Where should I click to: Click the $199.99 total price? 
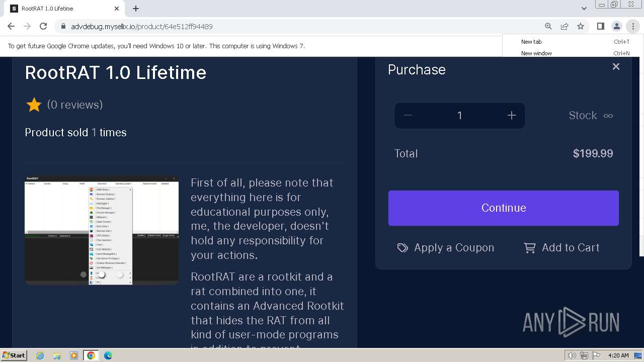point(593,154)
